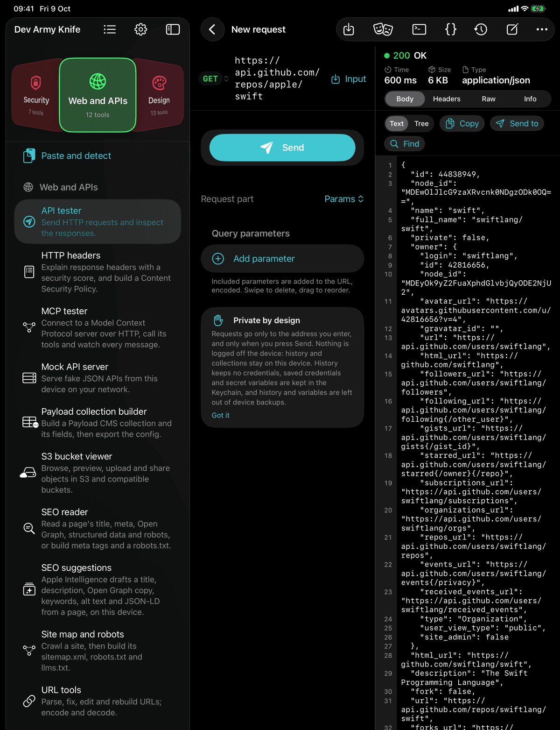Click Add parameter
This screenshot has height=730, width=560.
pos(282,258)
